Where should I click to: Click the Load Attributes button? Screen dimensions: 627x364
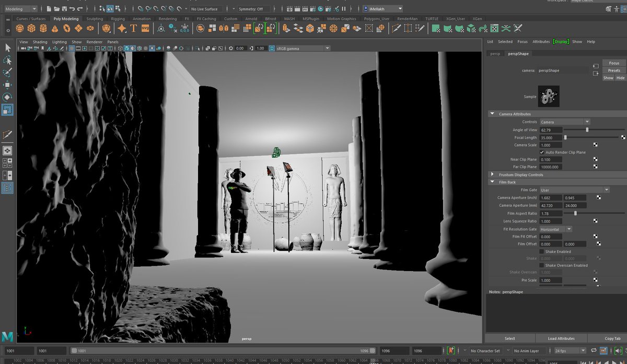tap(561, 338)
